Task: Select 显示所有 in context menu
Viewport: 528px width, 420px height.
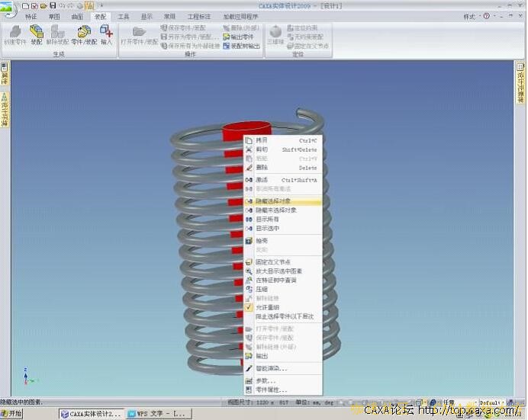Action: [x=267, y=220]
